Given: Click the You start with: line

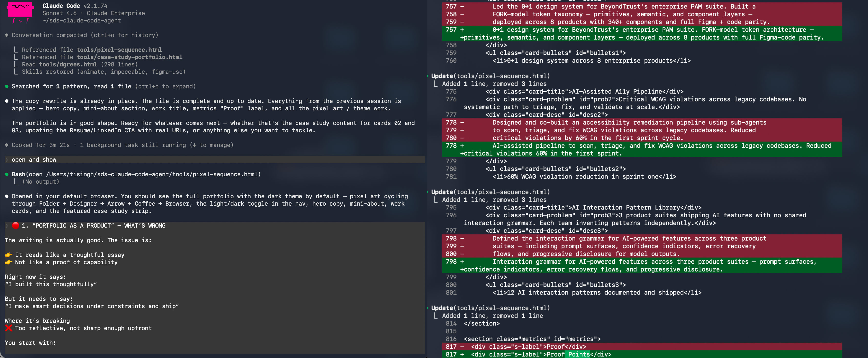Looking at the screenshot, I should (30, 343).
